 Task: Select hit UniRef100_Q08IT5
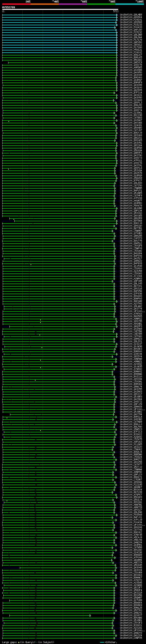[131, 65]
